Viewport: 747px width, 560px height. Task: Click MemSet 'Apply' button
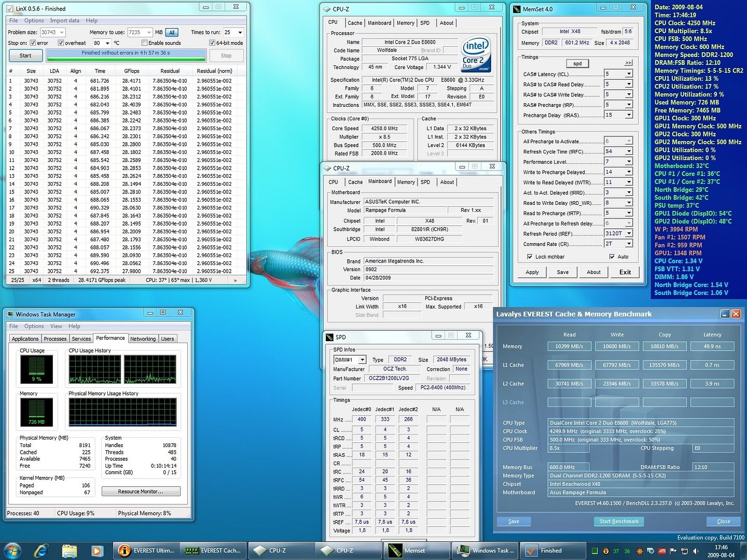532,272
